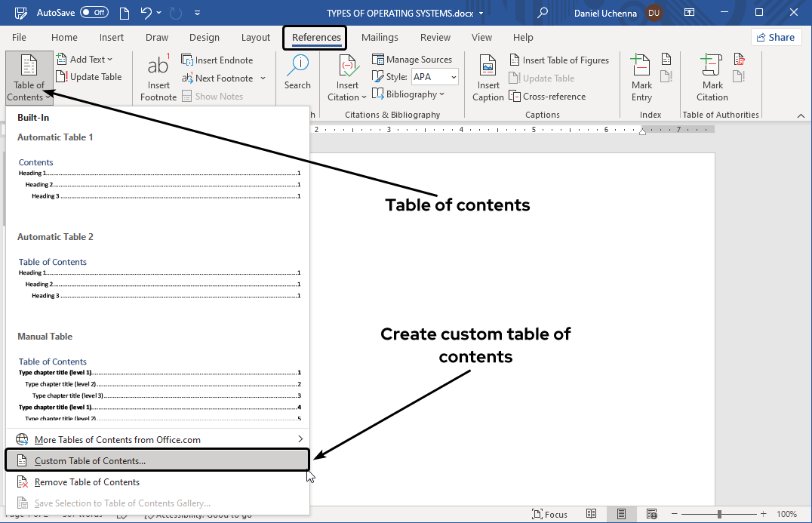Click the Share button
This screenshot has width=812, height=523.
pyautogui.click(x=776, y=36)
